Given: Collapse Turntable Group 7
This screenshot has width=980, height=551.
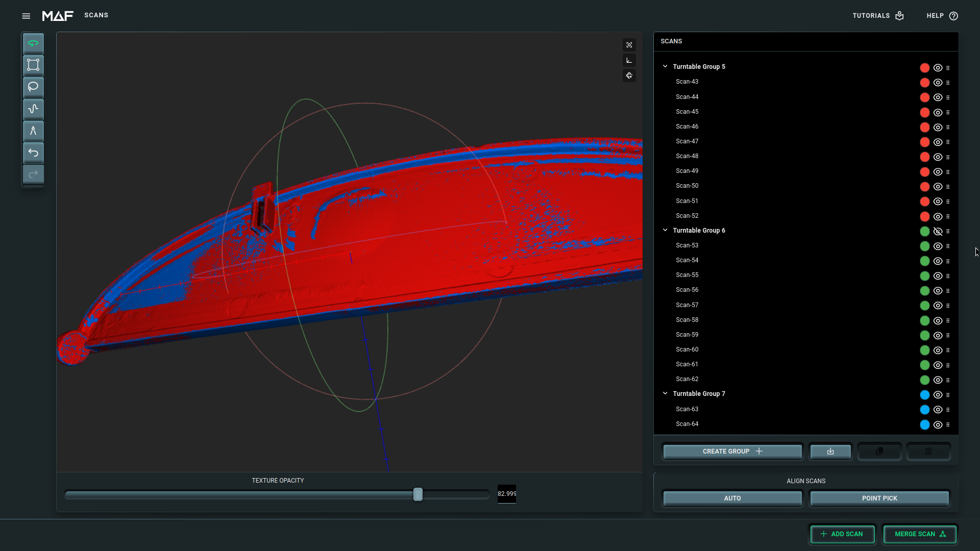Looking at the screenshot, I should [x=665, y=393].
